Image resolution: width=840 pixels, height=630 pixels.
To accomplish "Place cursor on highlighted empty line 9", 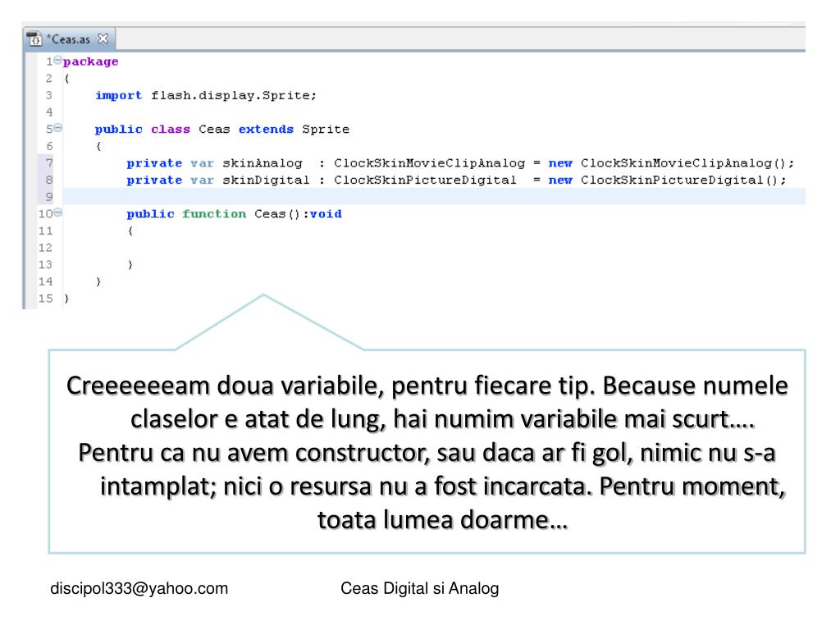I will click(x=434, y=197).
